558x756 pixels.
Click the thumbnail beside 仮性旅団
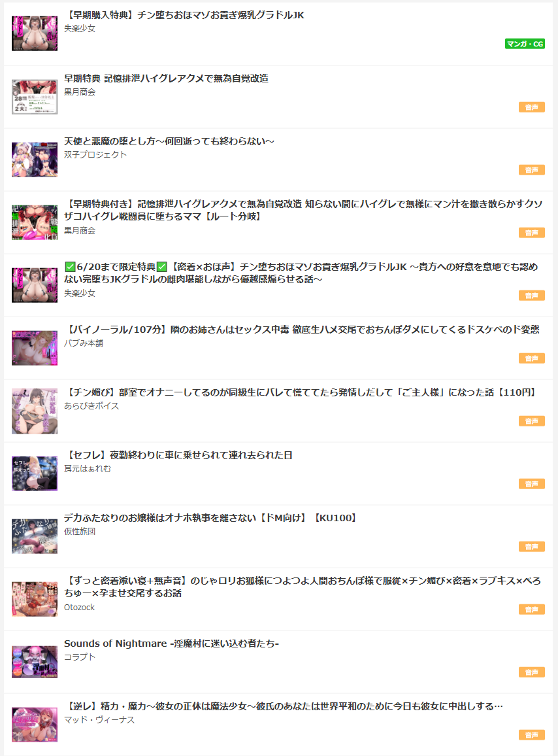click(x=35, y=536)
